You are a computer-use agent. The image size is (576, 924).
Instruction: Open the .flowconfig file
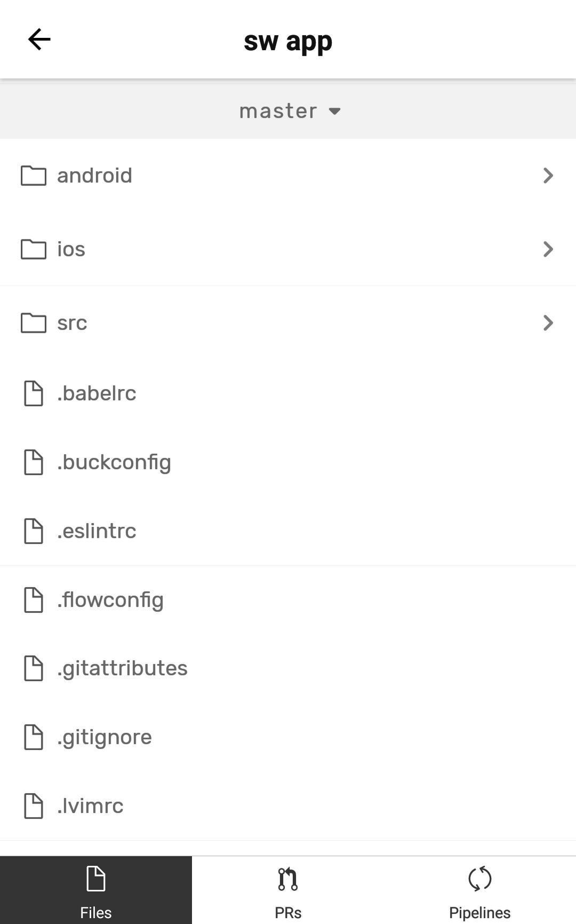[288, 600]
